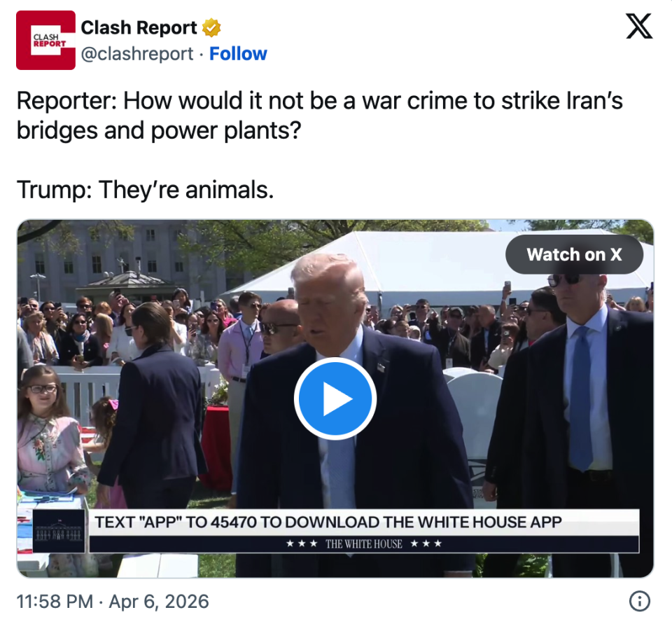Click THE WHITE HOUSE starred label strip
The width and height of the screenshot is (672, 624).
[363, 544]
